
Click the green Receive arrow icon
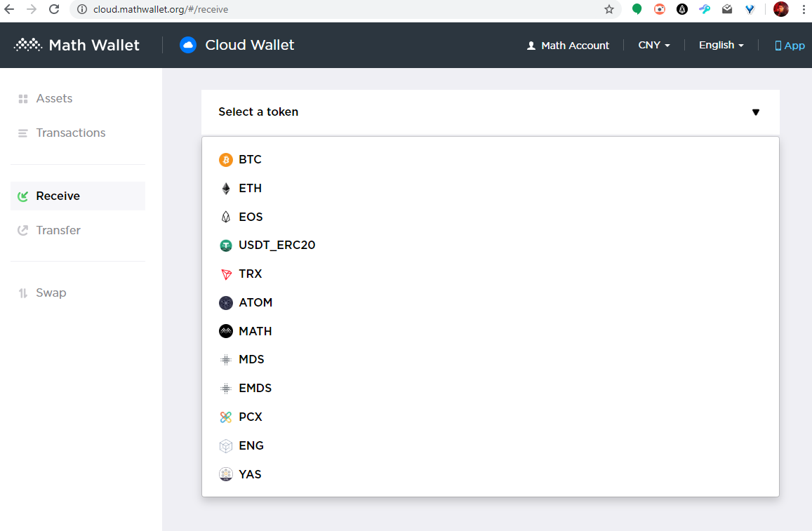pyautogui.click(x=22, y=196)
